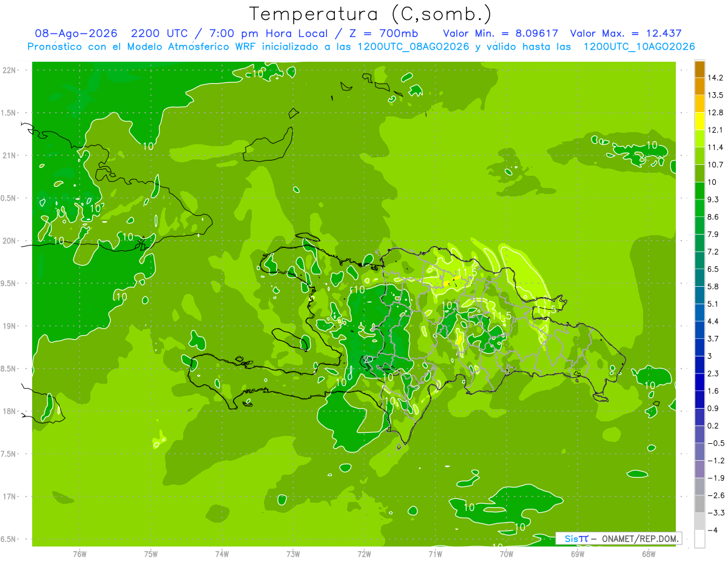The height and width of the screenshot is (562, 728).
Task: Click the '74W' longitude label
Action: point(222,554)
